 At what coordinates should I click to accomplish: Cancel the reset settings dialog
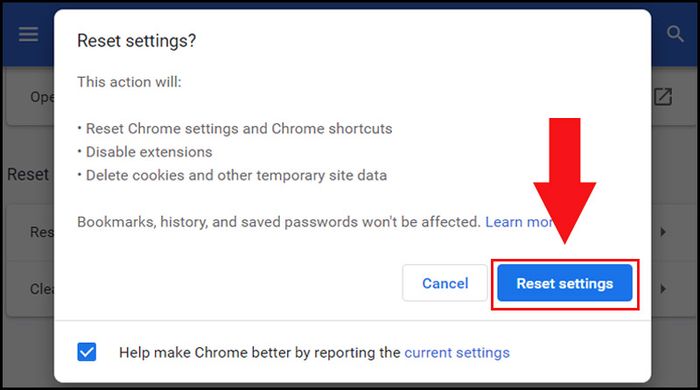[x=445, y=283]
